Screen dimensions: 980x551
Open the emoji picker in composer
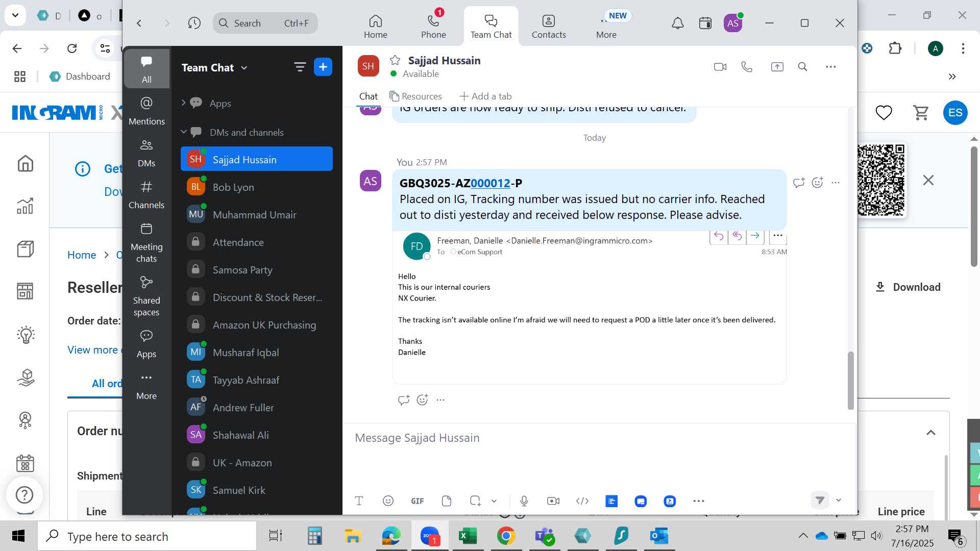point(388,501)
